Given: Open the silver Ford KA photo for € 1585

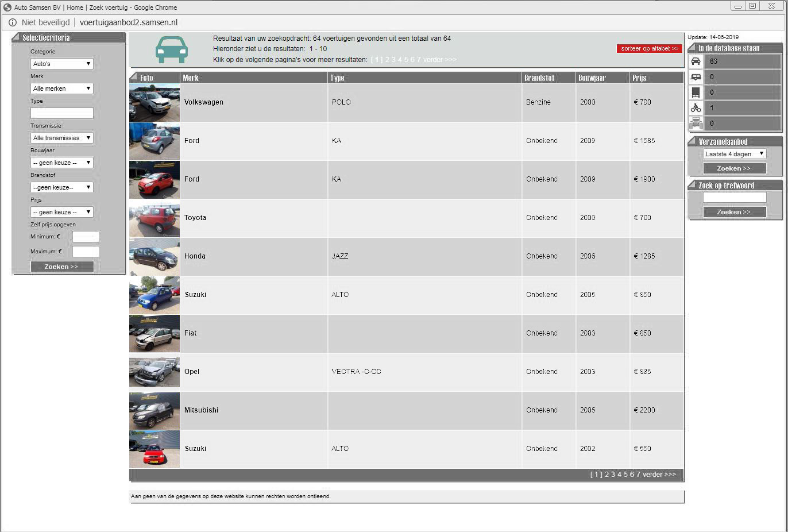Looking at the screenshot, I should (154, 141).
